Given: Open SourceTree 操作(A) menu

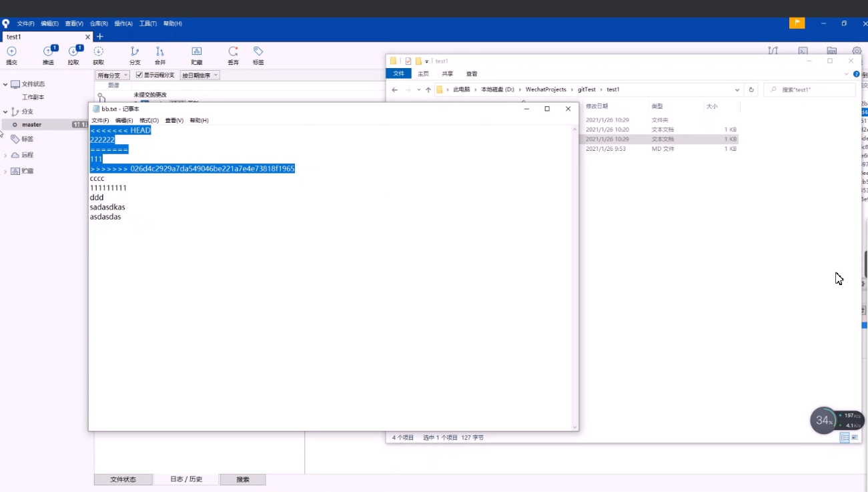Looking at the screenshot, I should click(123, 23).
